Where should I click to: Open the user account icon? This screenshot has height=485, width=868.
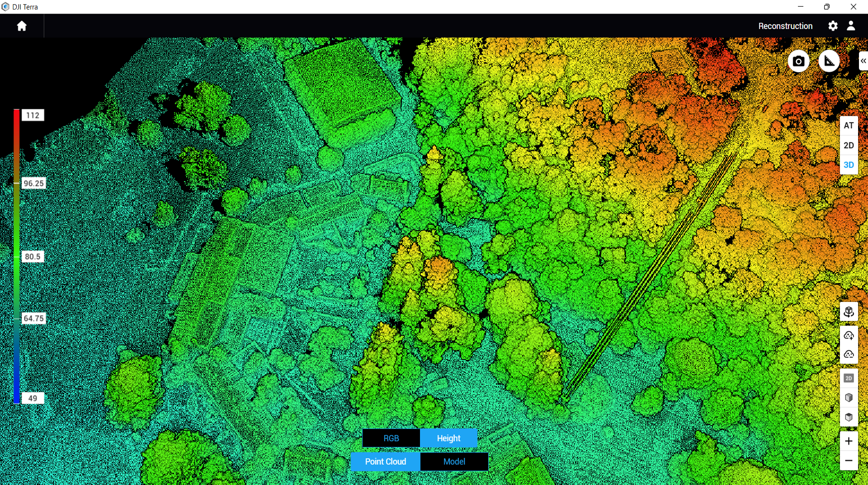tap(851, 26)
